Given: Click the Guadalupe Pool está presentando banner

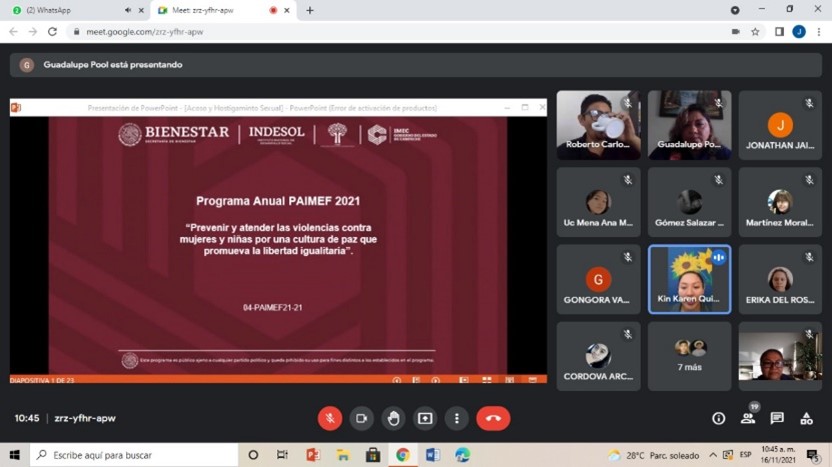Looking at the screenshot, I should (415, 65).
